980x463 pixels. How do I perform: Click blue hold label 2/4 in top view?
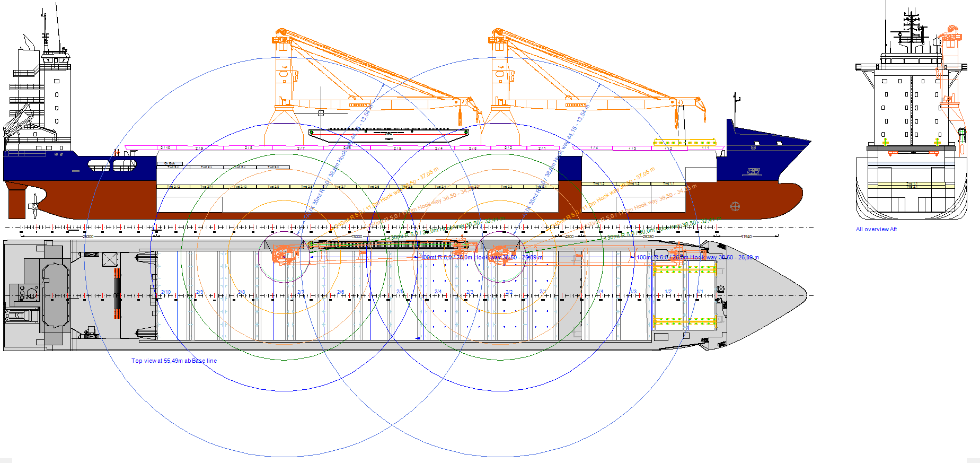(x=438, y=292)
